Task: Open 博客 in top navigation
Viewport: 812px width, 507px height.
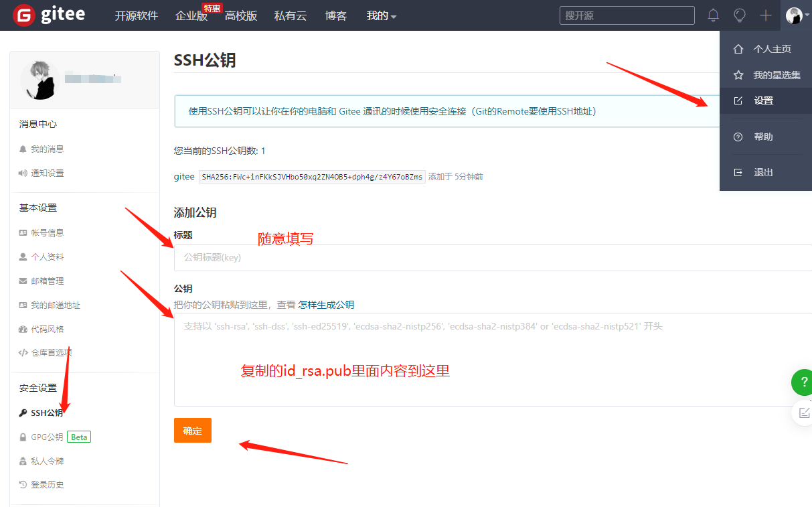Action: [x=336, y=15]
